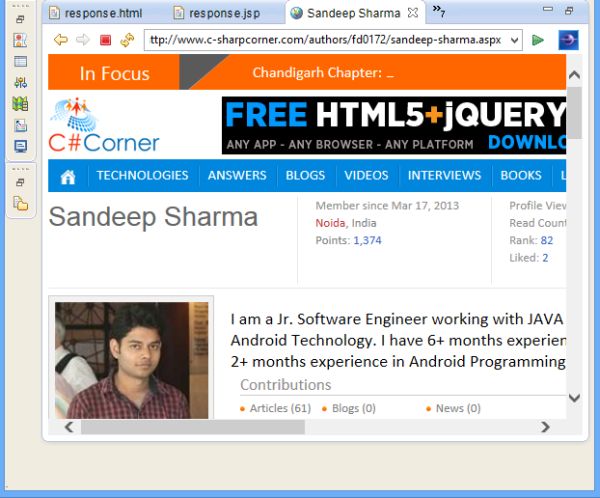Click horizontal scrollbar right arrow

click(545, 427)
